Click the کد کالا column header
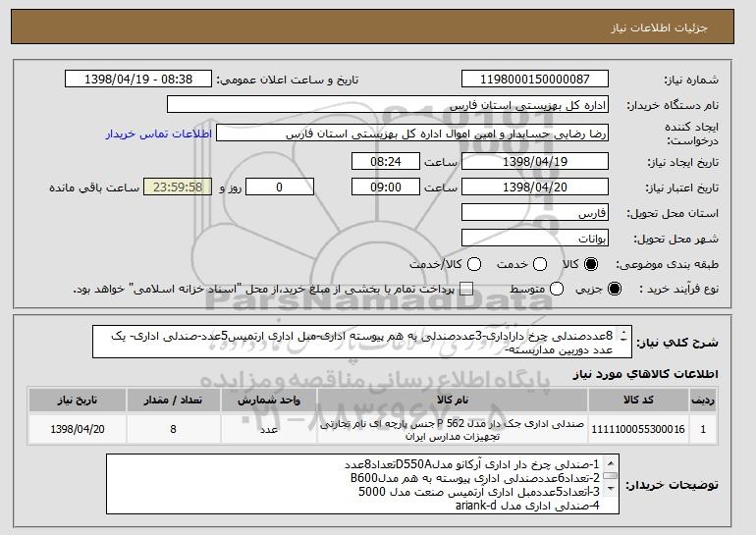 tap(638, 401)
